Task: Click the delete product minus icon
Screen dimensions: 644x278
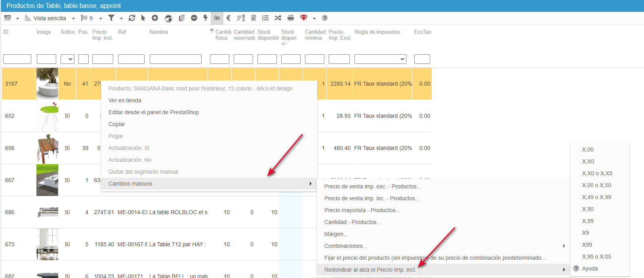Action: pos(194,18)
